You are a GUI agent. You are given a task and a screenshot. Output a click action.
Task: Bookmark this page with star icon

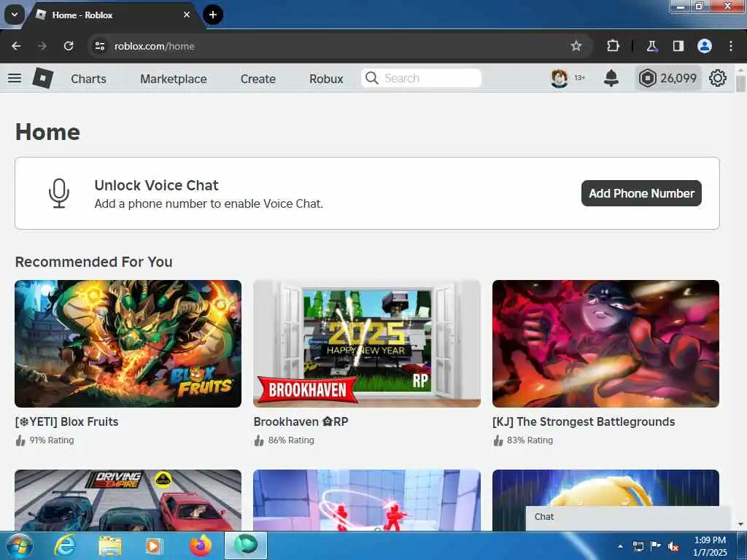coord(576,46)
